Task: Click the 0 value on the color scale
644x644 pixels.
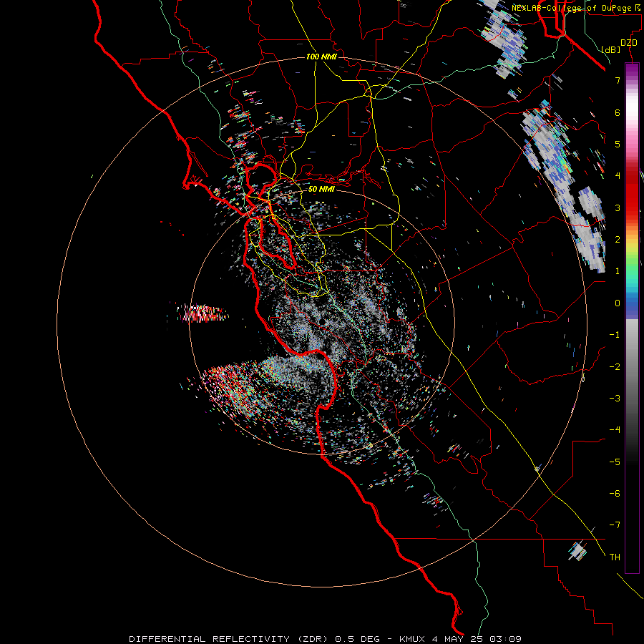Action: [618, 303]
